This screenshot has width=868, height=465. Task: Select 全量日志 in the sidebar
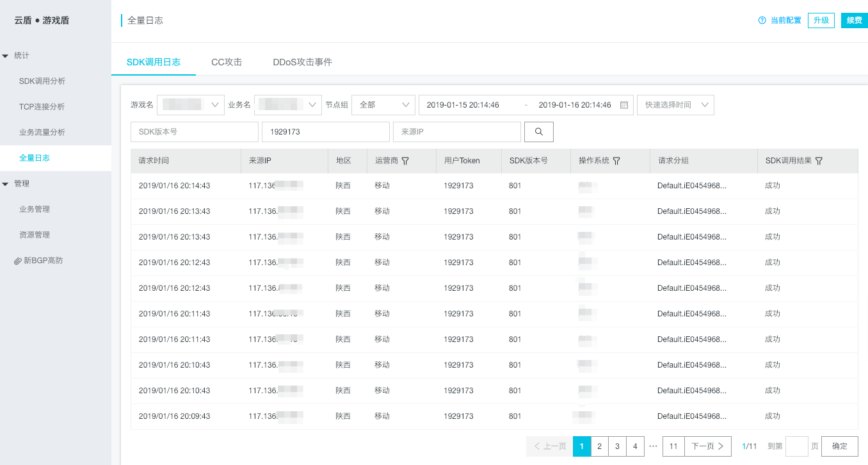56,158
